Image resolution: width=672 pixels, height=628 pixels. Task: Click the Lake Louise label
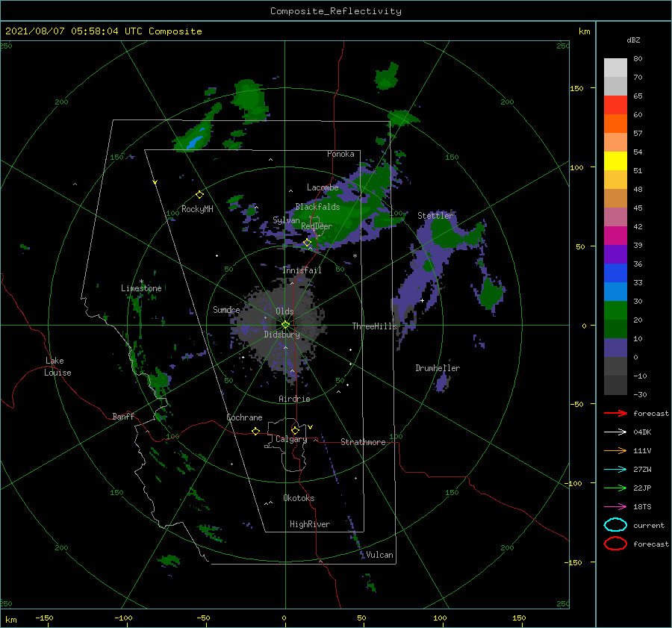point(57,367)
